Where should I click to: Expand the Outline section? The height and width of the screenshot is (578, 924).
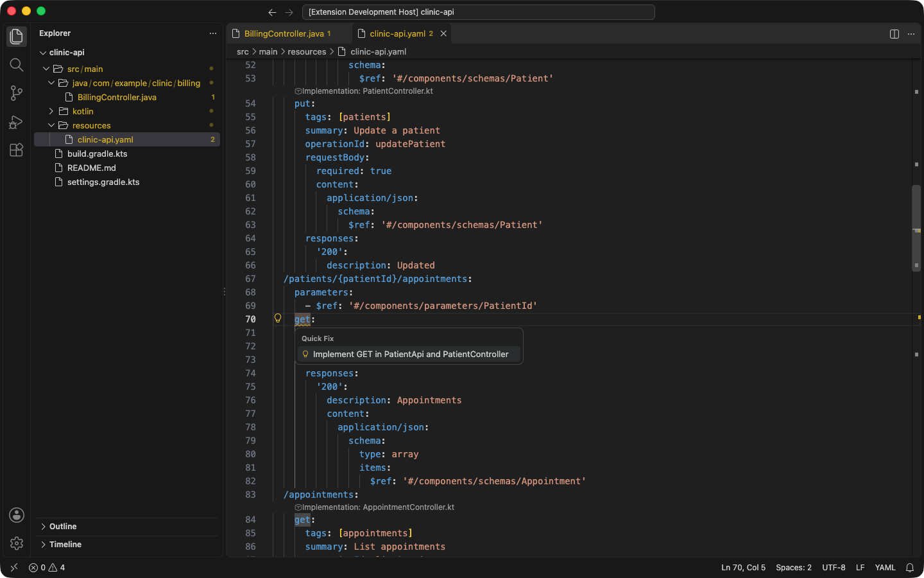point(127,527)
